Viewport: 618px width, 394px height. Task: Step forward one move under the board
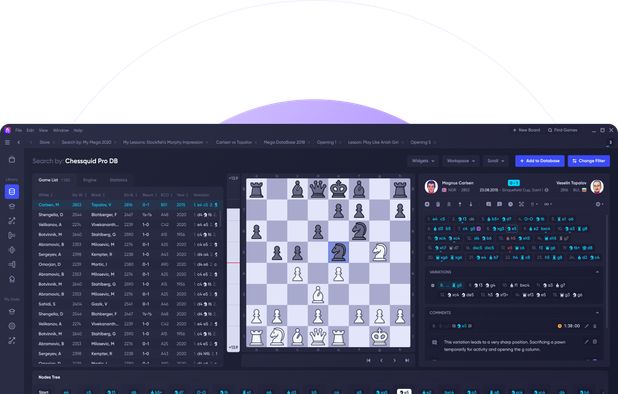394,360
